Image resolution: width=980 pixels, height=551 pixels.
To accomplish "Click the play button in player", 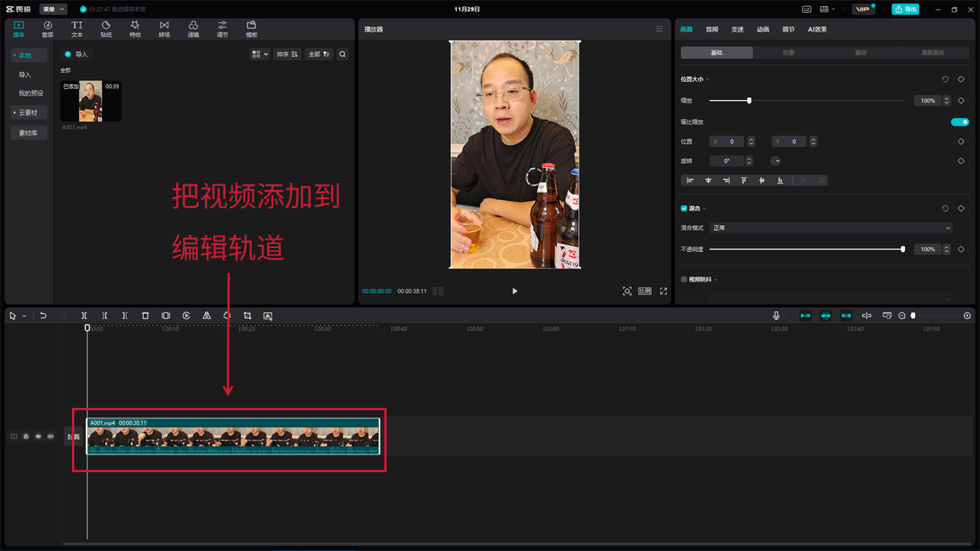I will coord(514,291).
